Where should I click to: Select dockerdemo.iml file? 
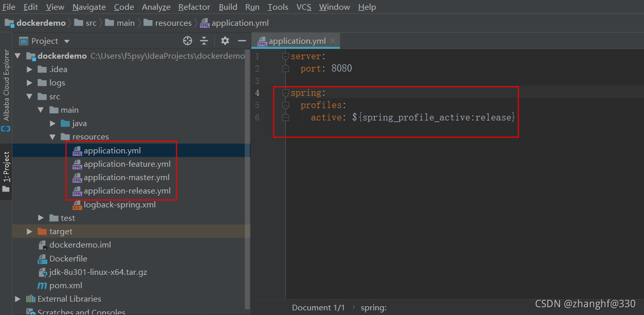[x=80, y=244]
